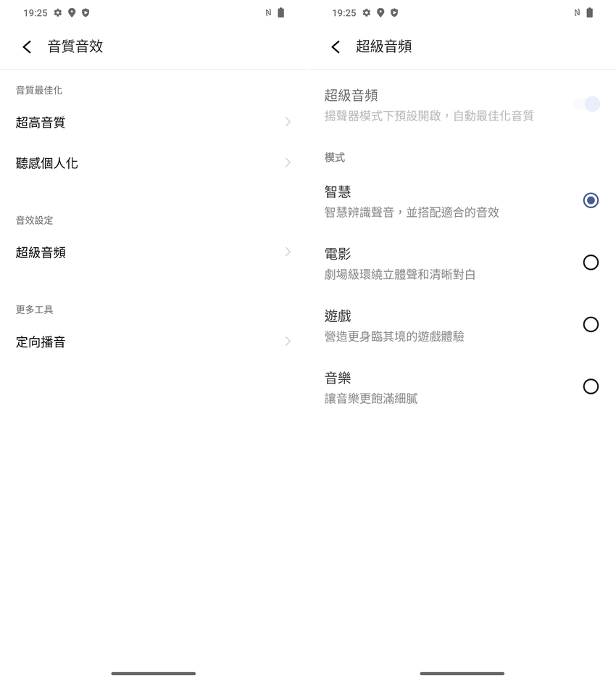Tap the home gesture bar on right screen

click(462, 674)
